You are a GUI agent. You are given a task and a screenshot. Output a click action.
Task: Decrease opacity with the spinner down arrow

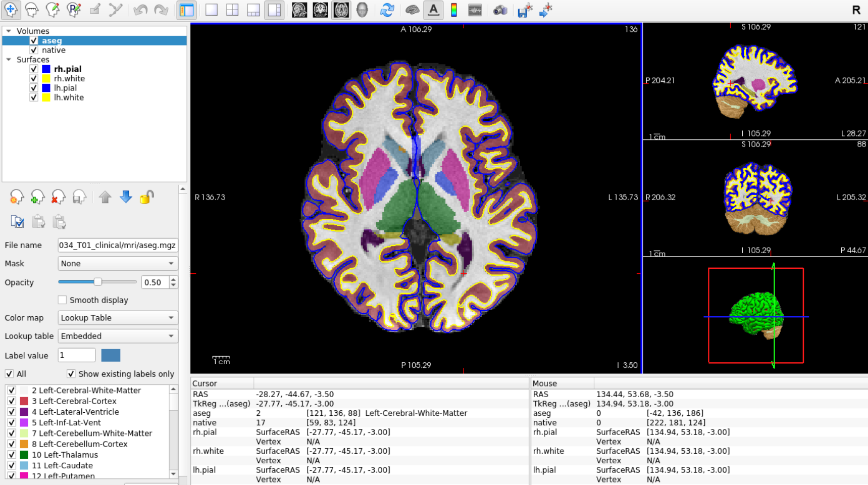[173, 285]
